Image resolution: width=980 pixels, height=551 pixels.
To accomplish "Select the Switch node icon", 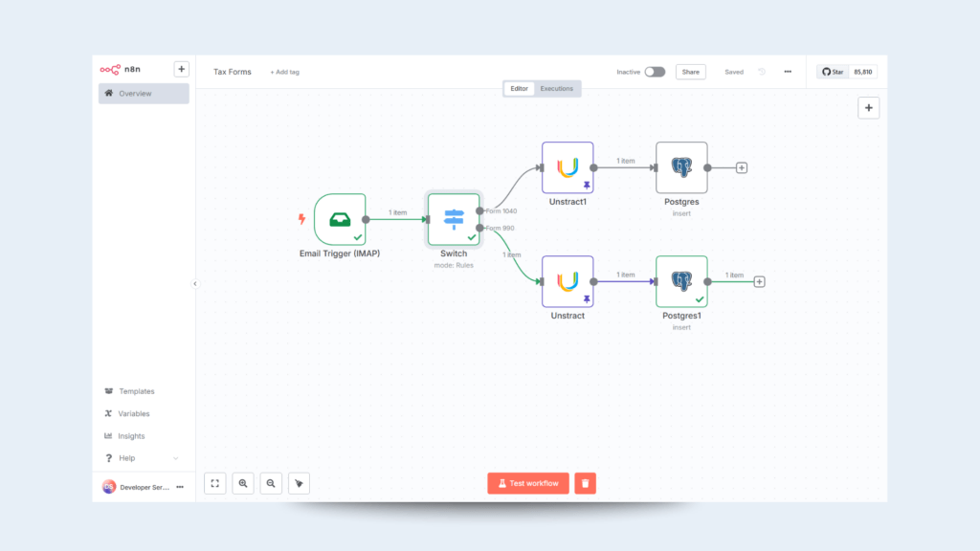I will 454,219.
